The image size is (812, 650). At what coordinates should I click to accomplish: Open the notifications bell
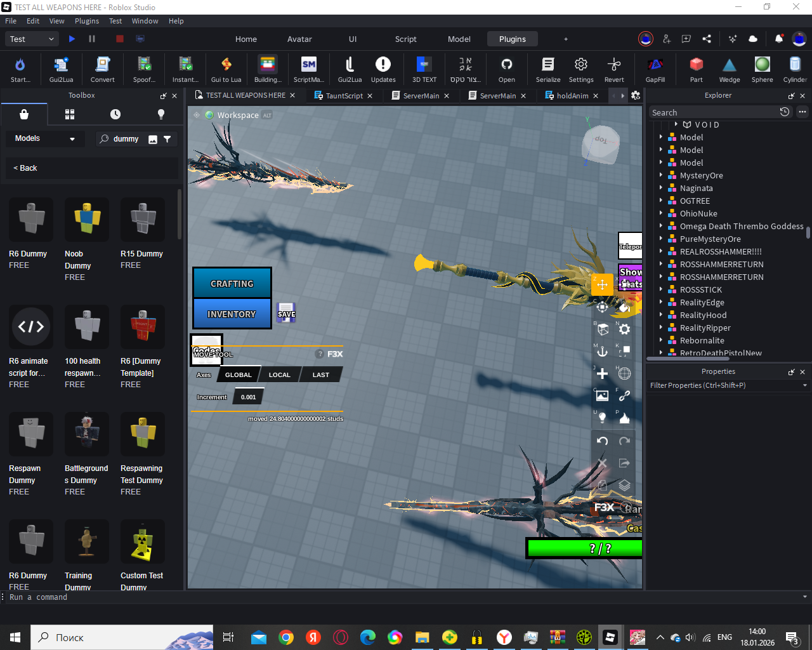pos(779,39)
